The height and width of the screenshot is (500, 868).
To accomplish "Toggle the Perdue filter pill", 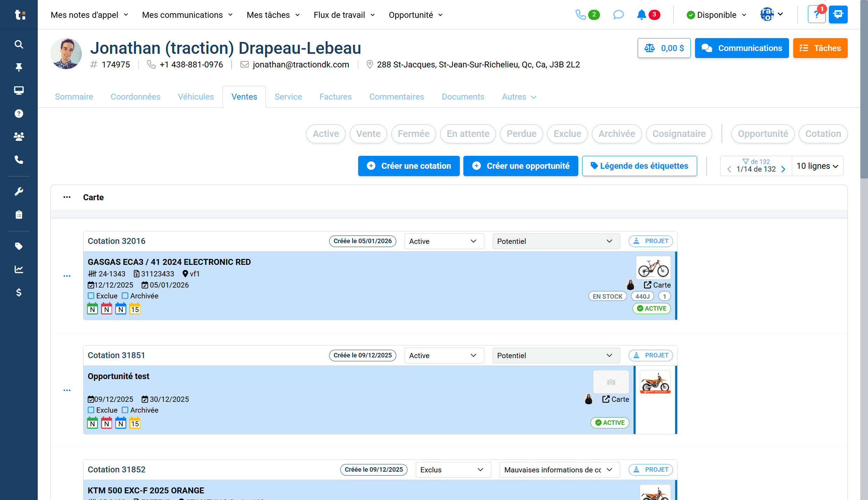I will [521, 134].
